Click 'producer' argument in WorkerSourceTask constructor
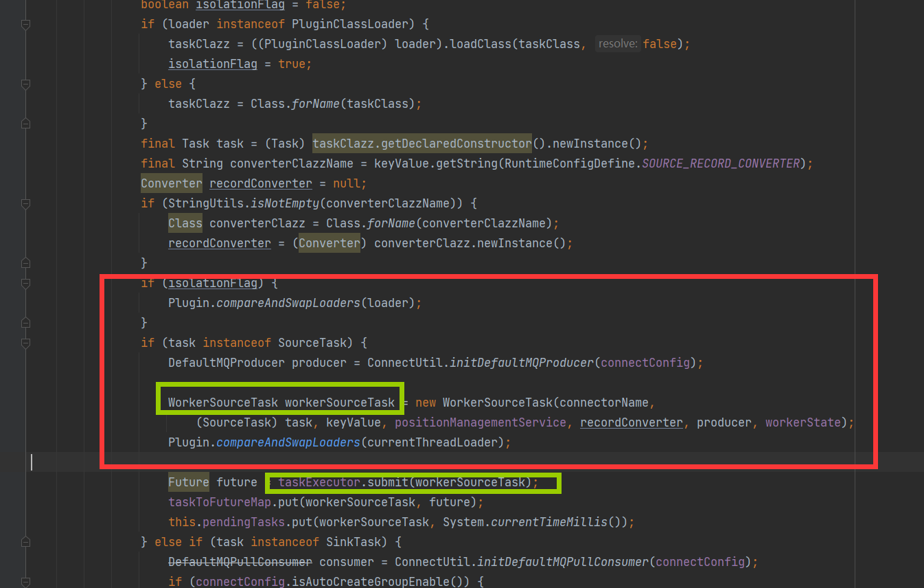Image resolution: width=924 pixels, height=588 pixels. (724, 422)
